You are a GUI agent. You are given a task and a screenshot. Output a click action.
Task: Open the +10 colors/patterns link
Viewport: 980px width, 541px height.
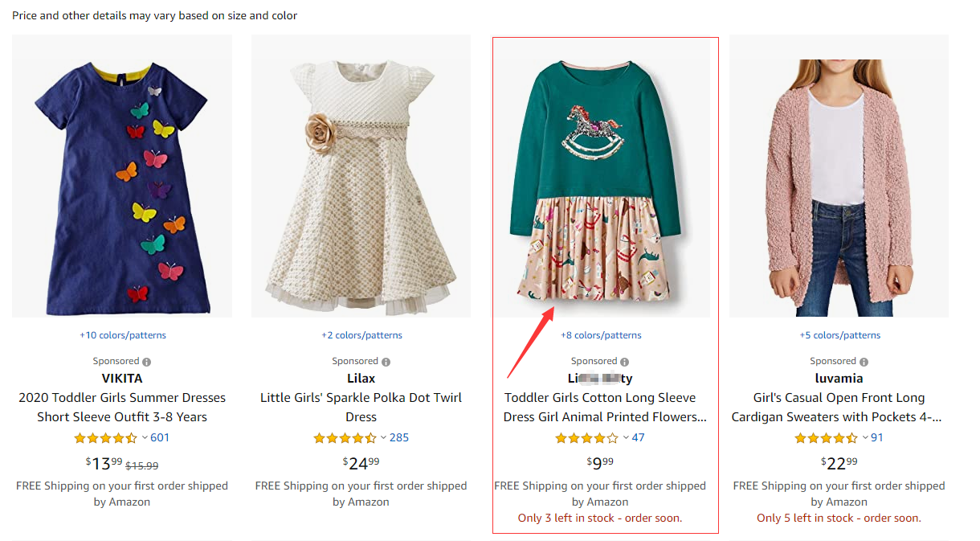point(122,335)
